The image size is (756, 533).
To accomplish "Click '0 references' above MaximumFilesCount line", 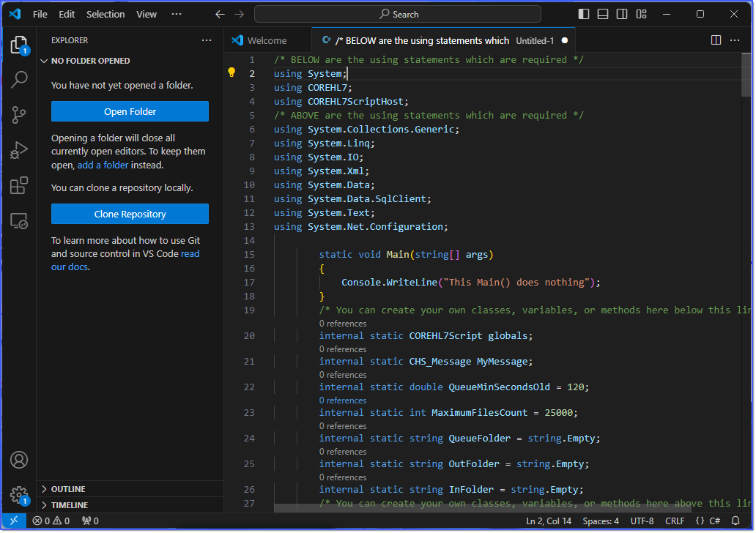I will 343,400.
